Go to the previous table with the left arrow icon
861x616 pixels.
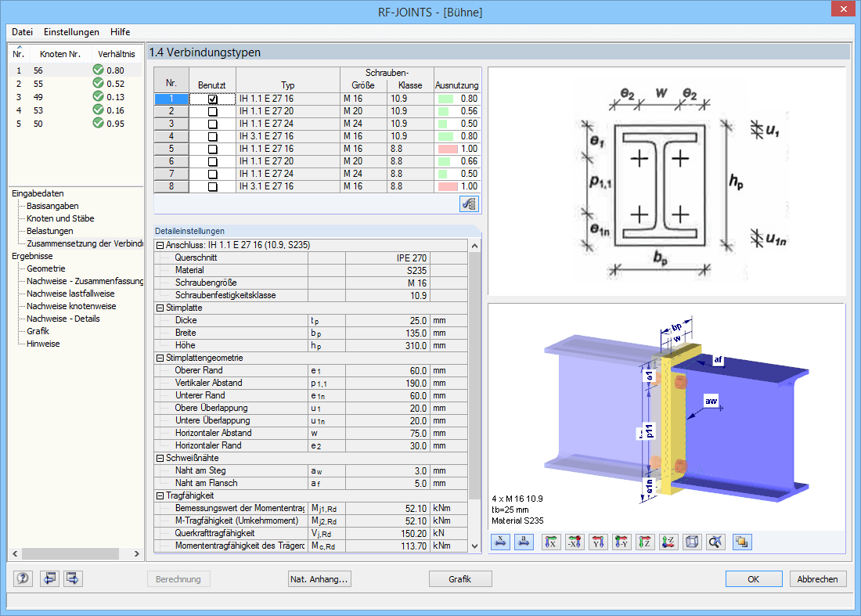click(x=49, y=578)
